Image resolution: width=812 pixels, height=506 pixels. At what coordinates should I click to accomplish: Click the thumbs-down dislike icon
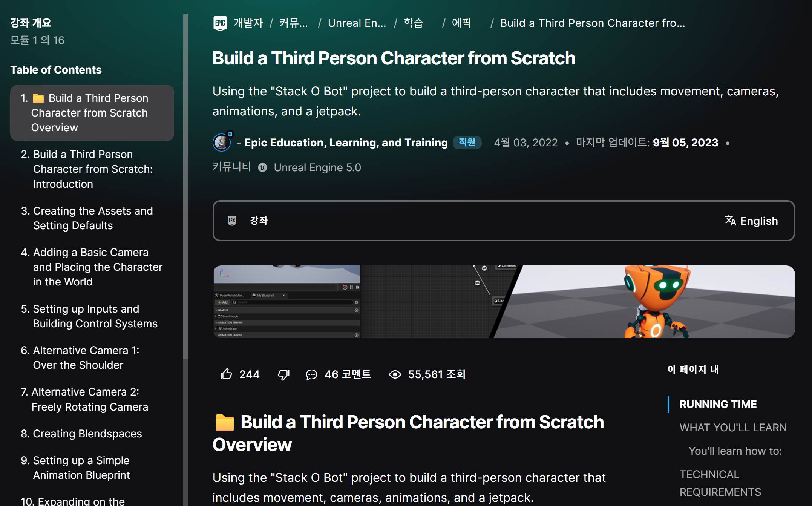283,374
